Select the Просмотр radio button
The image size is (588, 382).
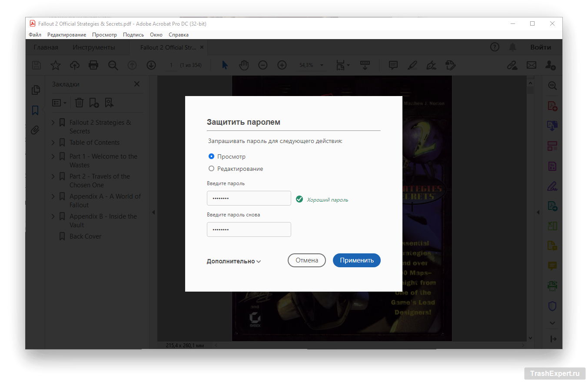[211, 156]
